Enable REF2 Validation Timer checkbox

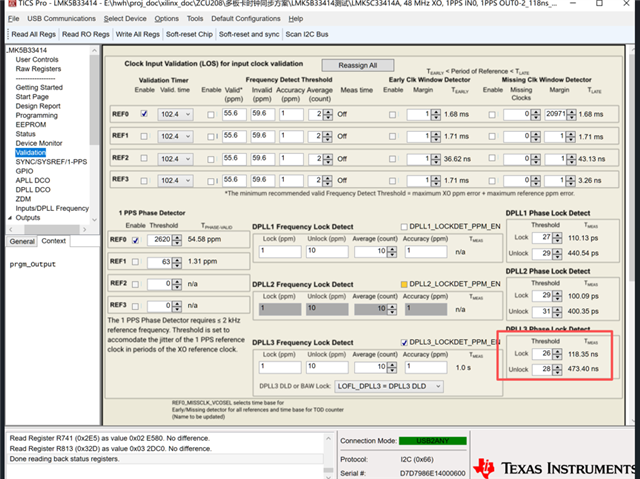[x=144, y=158]
